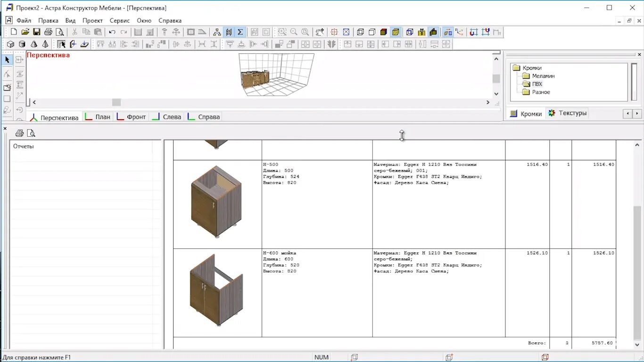
Task: Click the Отчеты item in the left list
Action: click(24, 146)
